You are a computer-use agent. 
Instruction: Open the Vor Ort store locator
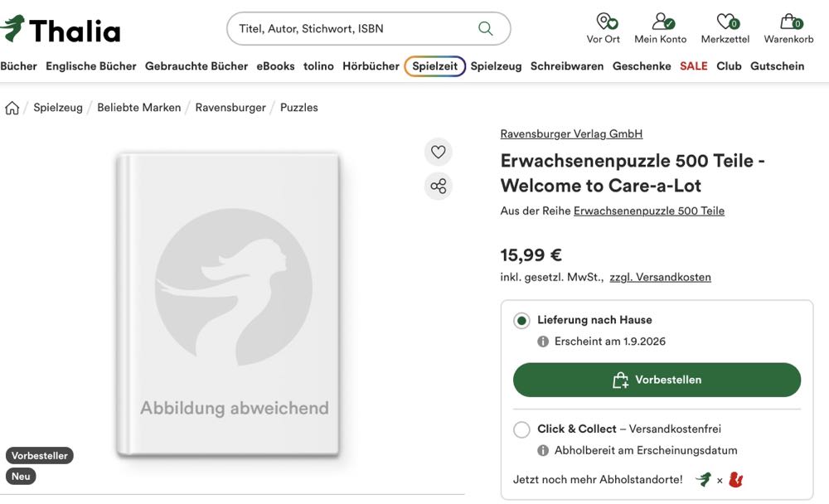(x=604, y=28)
